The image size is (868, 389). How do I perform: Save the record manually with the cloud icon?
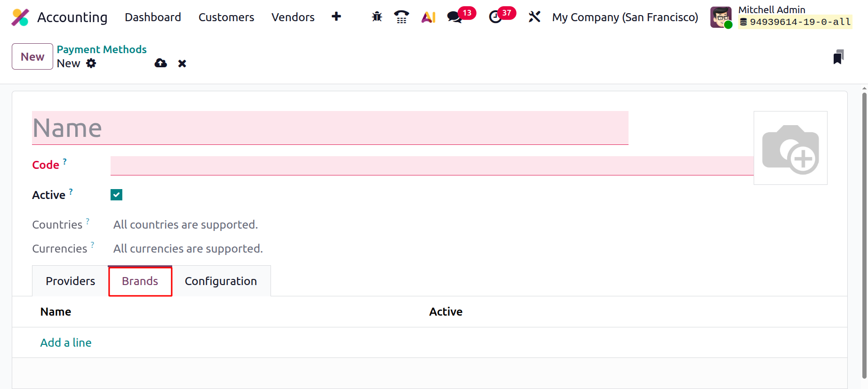tap(161, 63)
